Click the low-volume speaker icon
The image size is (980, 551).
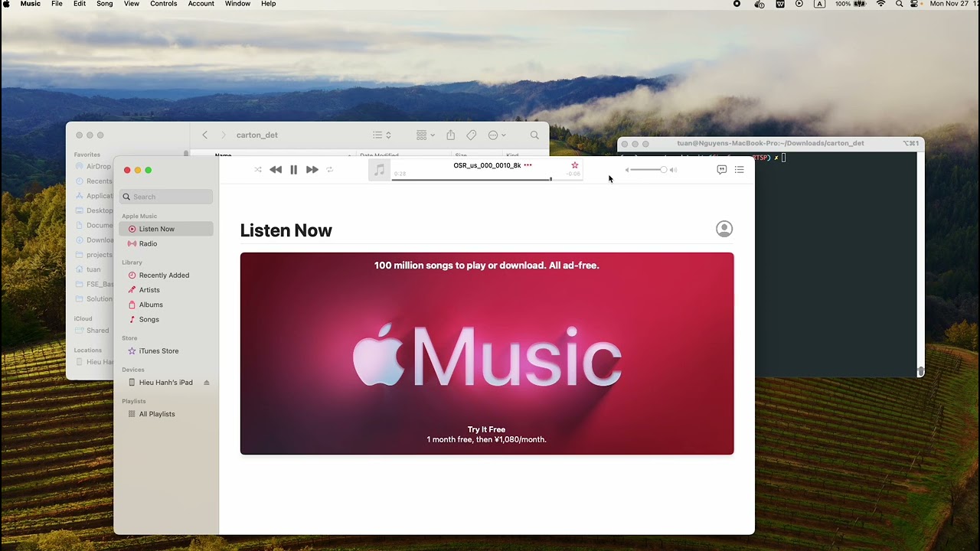click(x=626, y=170)
